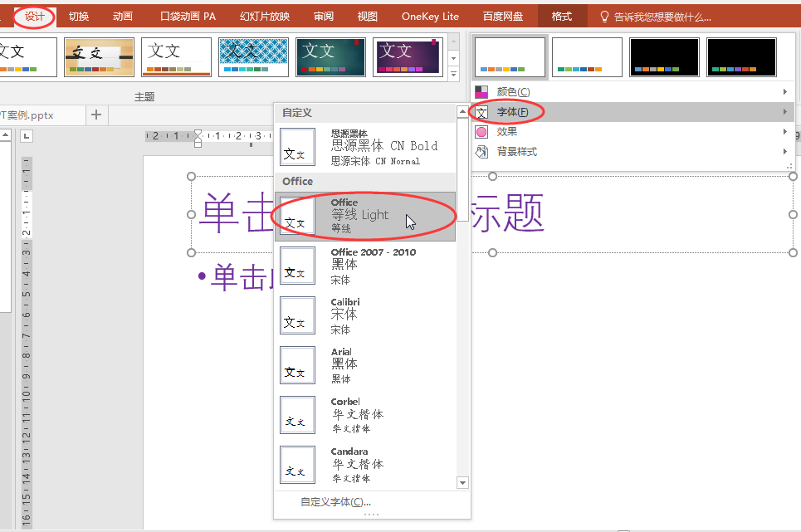Select the second white variant thumbnail
Viewport: 801px width, 532px height.
[587, 57]
